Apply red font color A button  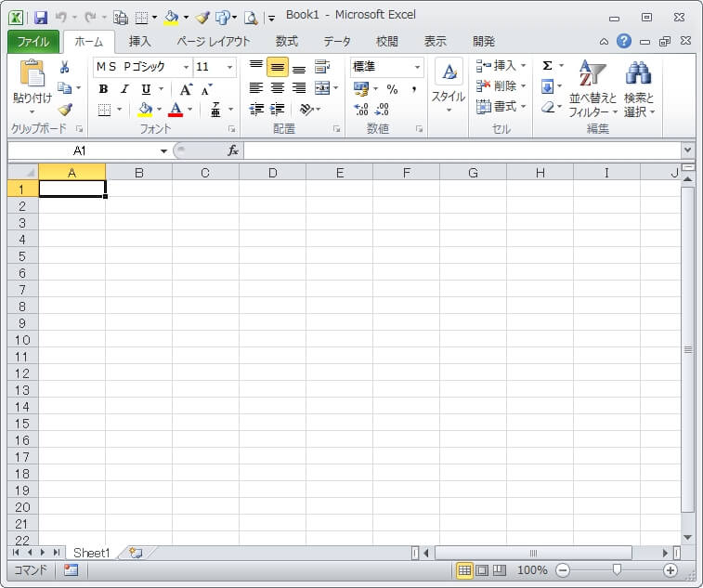pos(176,109)
